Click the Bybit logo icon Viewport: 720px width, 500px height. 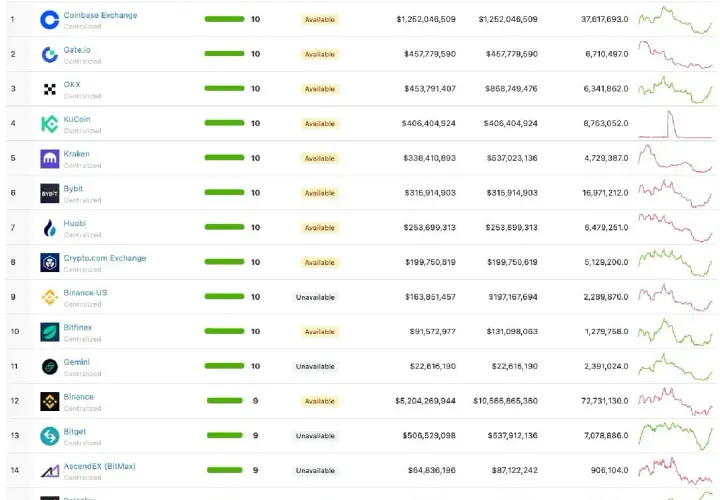(50, 193)
